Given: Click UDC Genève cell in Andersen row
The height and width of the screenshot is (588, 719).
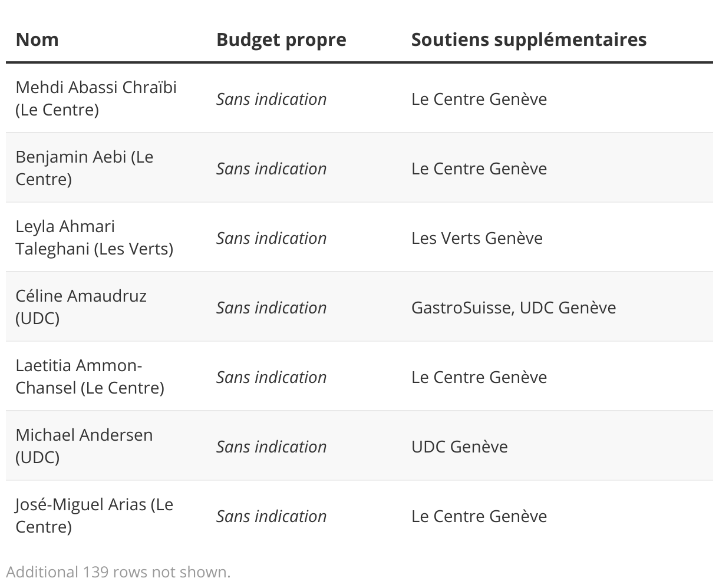Looking at the screenshot, I should 459,447.
